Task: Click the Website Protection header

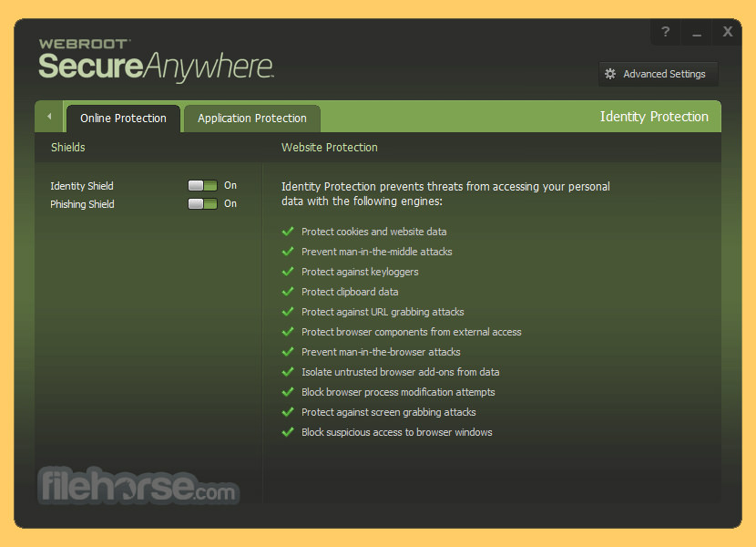Action: [330, 148]
